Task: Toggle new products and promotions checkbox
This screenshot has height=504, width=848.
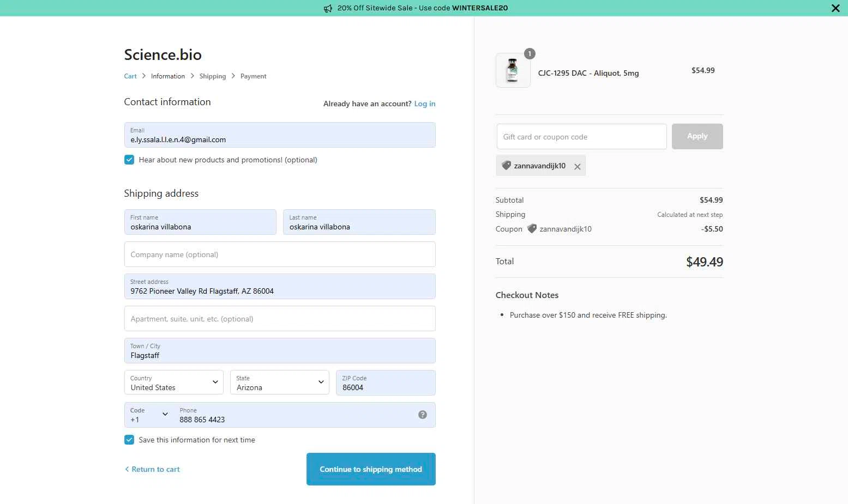Action: 129,160
